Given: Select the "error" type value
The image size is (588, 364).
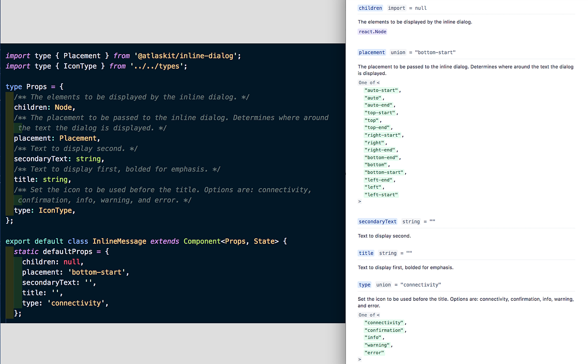Looking at the screenshot, I should pos(374,352).
